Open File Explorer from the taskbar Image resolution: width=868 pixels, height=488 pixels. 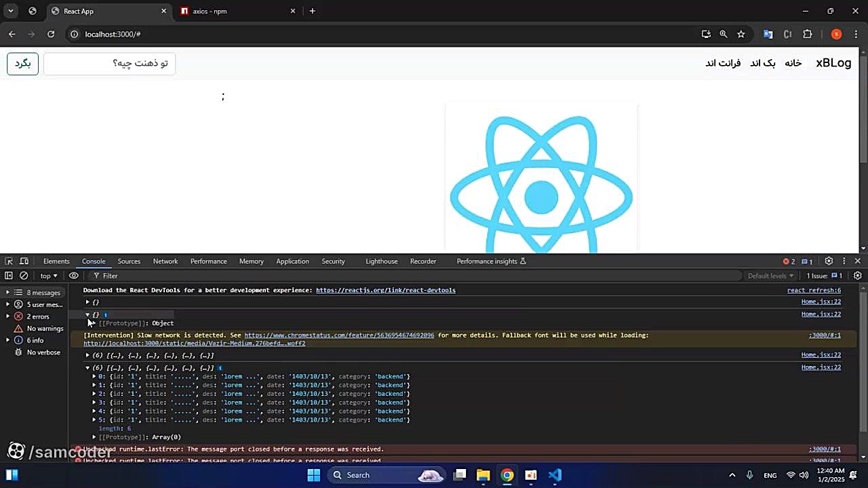(483, 475)
